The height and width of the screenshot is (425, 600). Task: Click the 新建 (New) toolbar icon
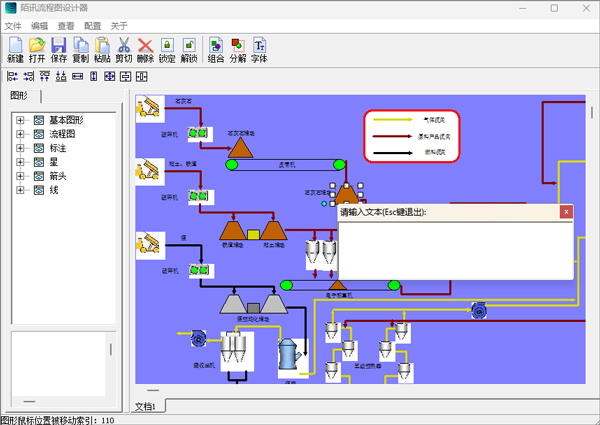point(15,46)
